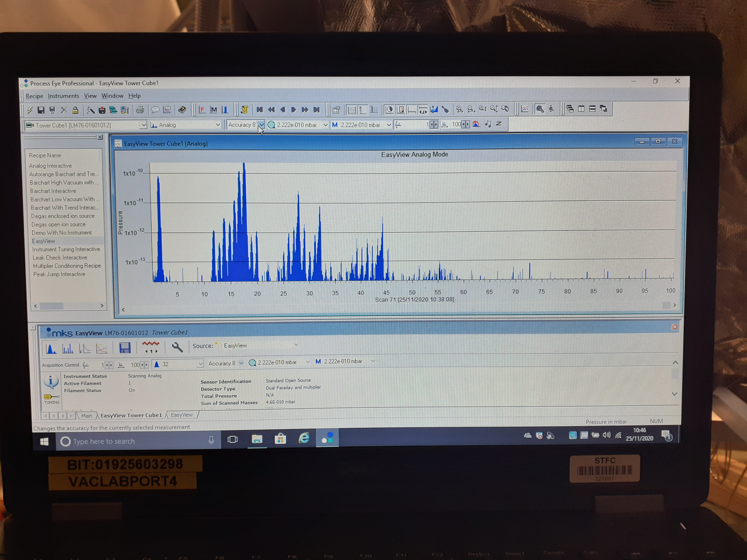Open the Recipe menu
This screenshot has width=747, height=560.
34,96
